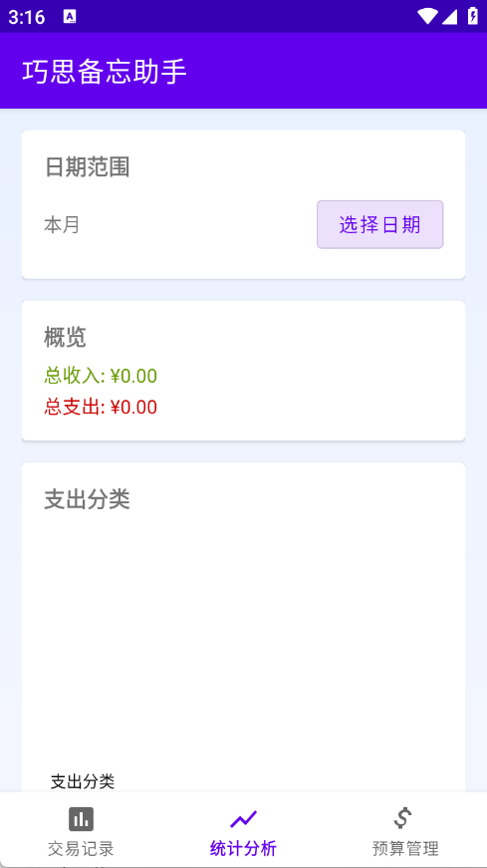
Task: Open the 交易记录 bar chart icon
Action: [x=81, y=819]
